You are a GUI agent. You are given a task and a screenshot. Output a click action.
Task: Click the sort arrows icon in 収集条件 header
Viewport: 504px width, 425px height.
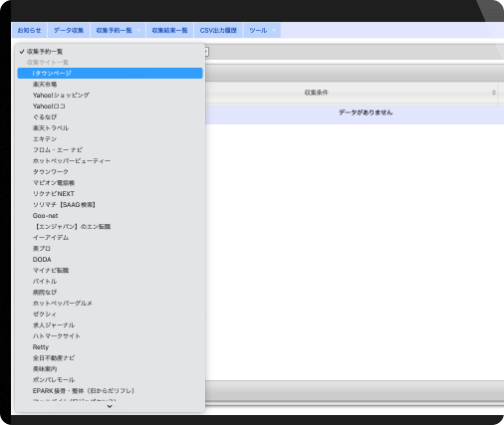494,93
